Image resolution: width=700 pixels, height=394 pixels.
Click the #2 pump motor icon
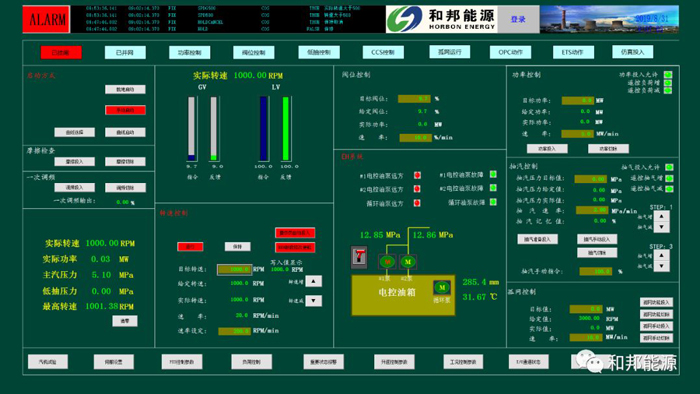pos(408,261)
